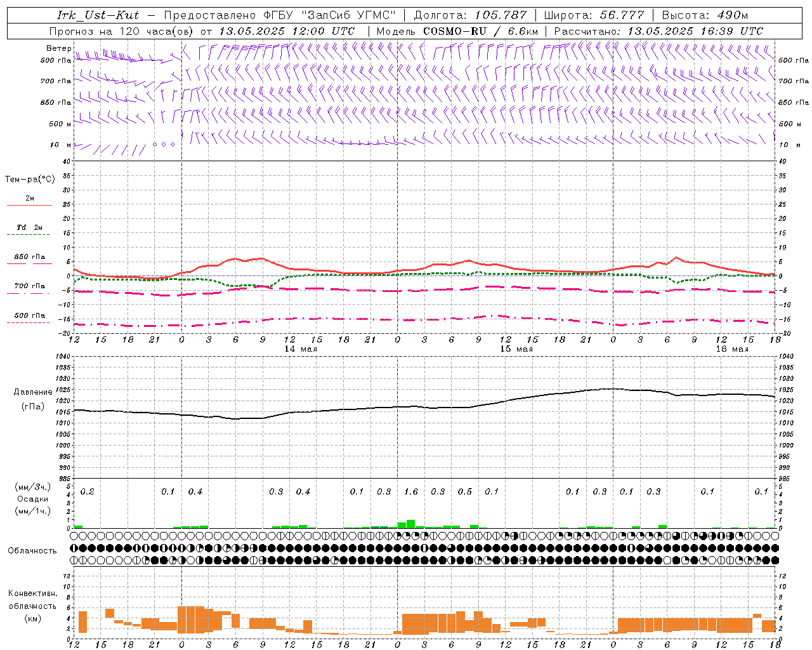Select the text ФГБУ "ЗапСиб УГМС"
Screen dimensions: 812x650
click(x=330, y=15)
